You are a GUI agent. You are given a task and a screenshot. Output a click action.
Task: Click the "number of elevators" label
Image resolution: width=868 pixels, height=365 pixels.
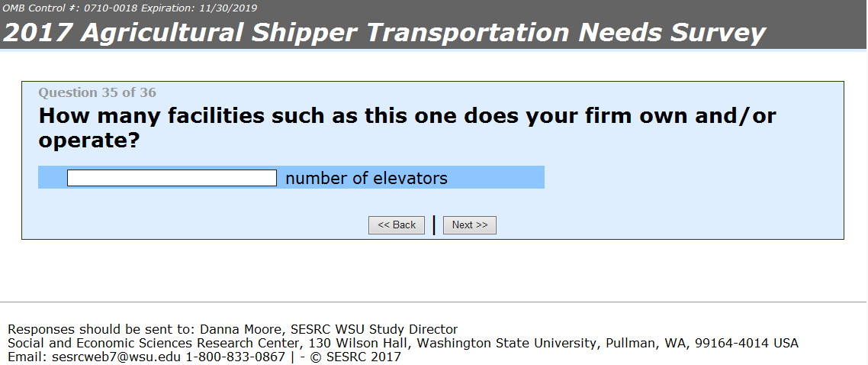coord(366,179)
